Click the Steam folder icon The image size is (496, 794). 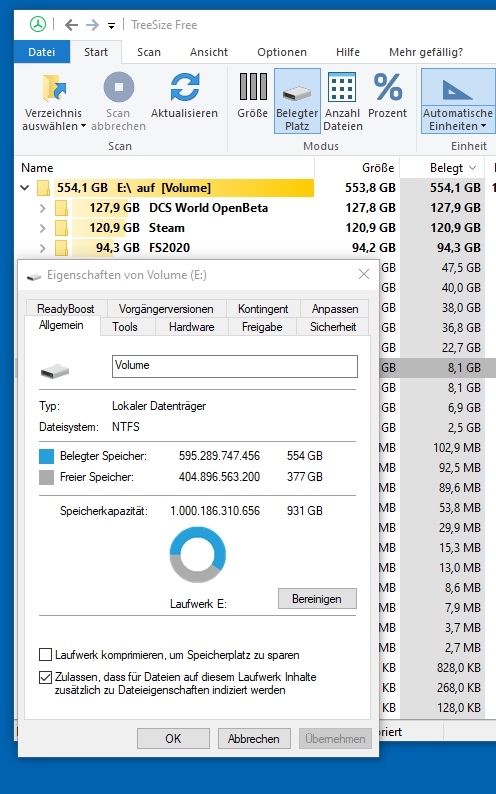tap(61, 228)
